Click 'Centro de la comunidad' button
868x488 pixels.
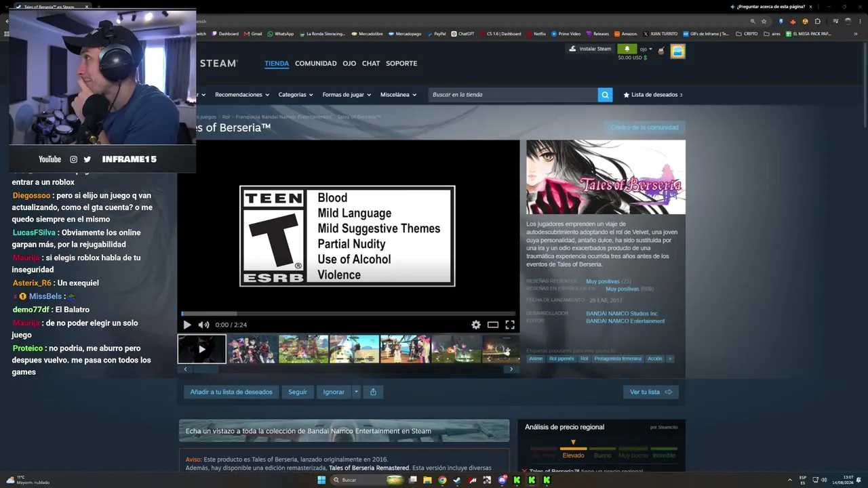coord(645,127)
